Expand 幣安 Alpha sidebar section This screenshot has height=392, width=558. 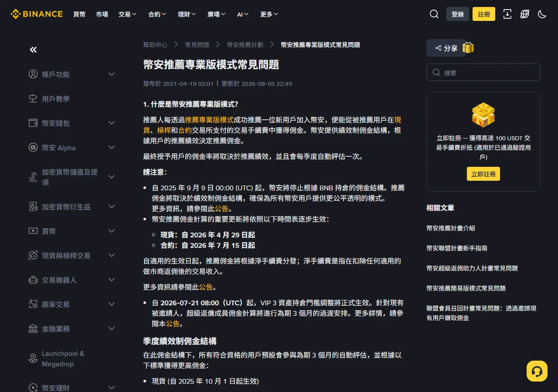[x=112, y=147]
